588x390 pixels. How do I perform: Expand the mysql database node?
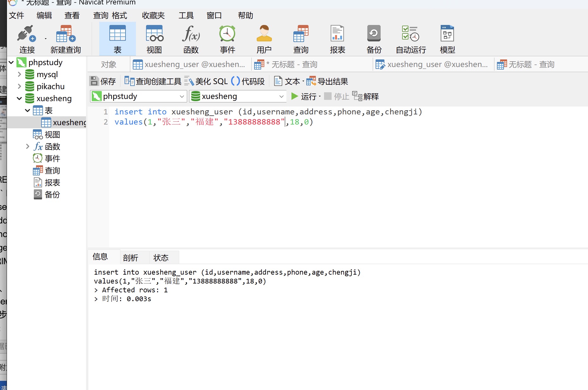(x=19, y=75)
